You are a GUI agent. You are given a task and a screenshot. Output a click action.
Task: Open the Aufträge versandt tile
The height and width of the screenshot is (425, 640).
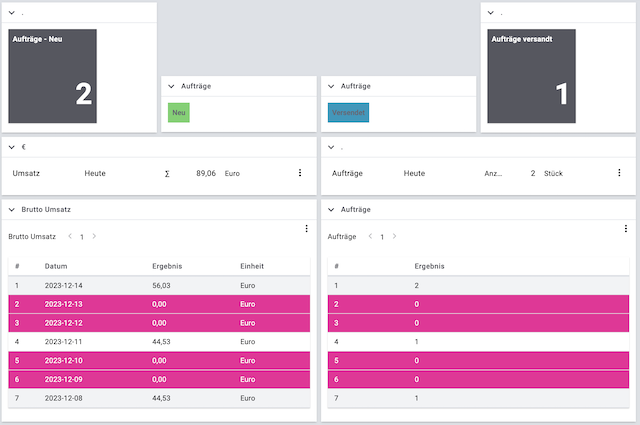[533, 76]
